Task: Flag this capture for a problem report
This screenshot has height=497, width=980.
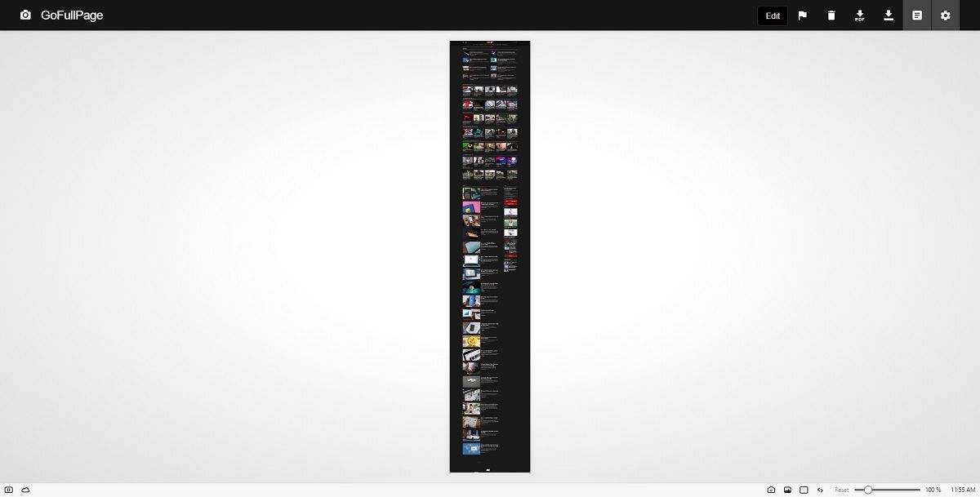Action: pos(803,16)
